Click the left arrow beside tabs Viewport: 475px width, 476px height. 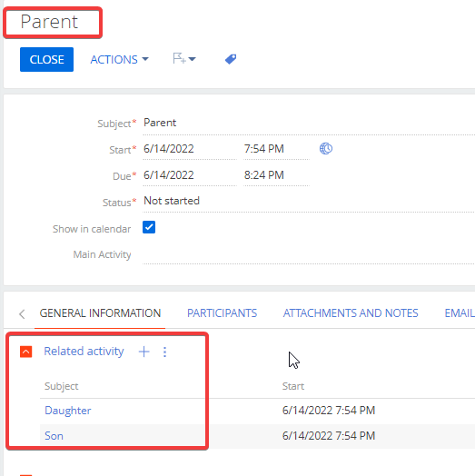pyautogui.click(x=22, y=313)
